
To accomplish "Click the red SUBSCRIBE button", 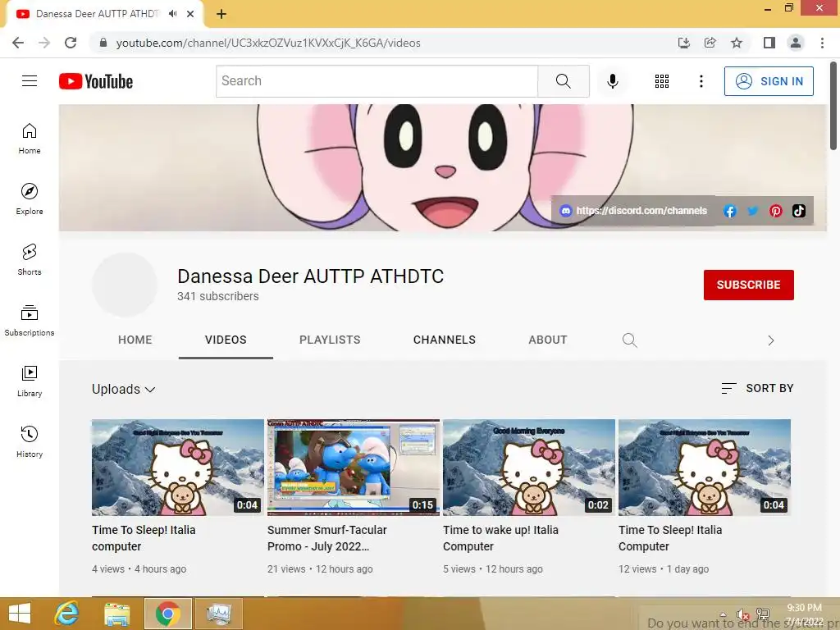I will [x=748, y=285].
